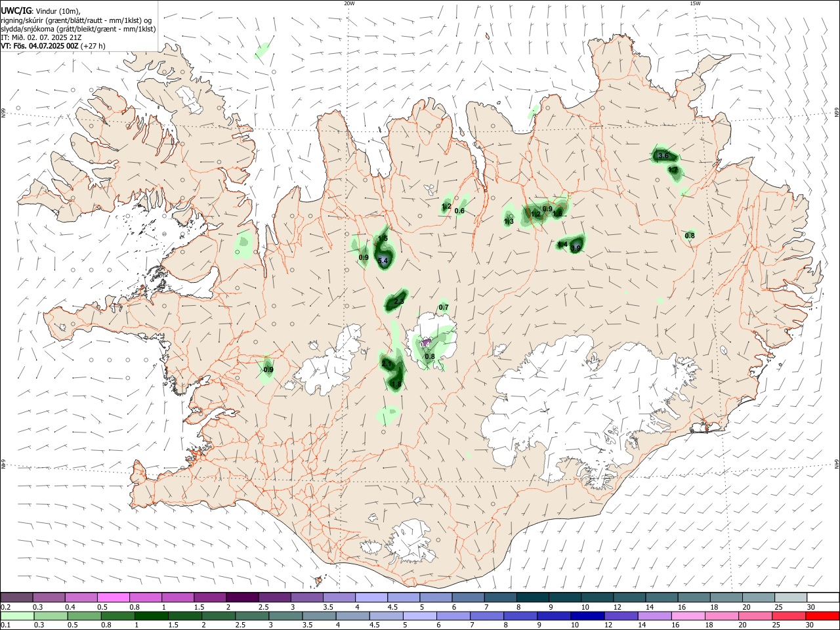The height and width of the screenshot is (630, 840).
Task: Select the light purple swatch labeled 14 in lower scale
Action: tap(654, 616)
